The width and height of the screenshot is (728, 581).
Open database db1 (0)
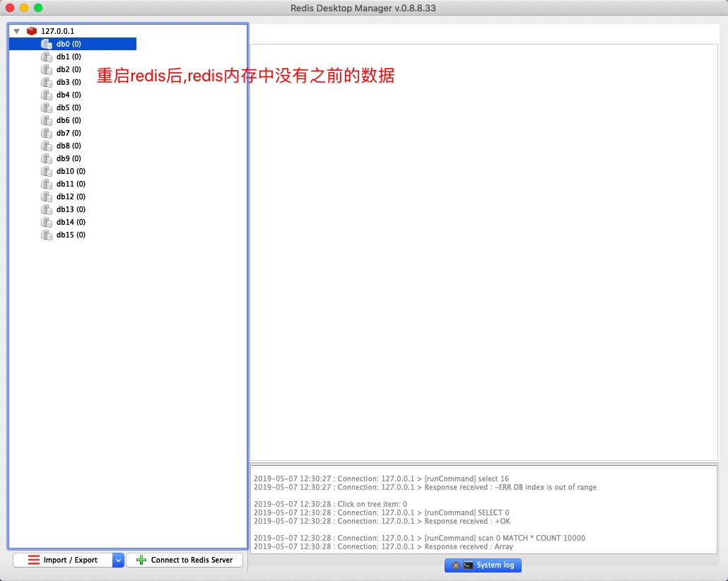69,57
